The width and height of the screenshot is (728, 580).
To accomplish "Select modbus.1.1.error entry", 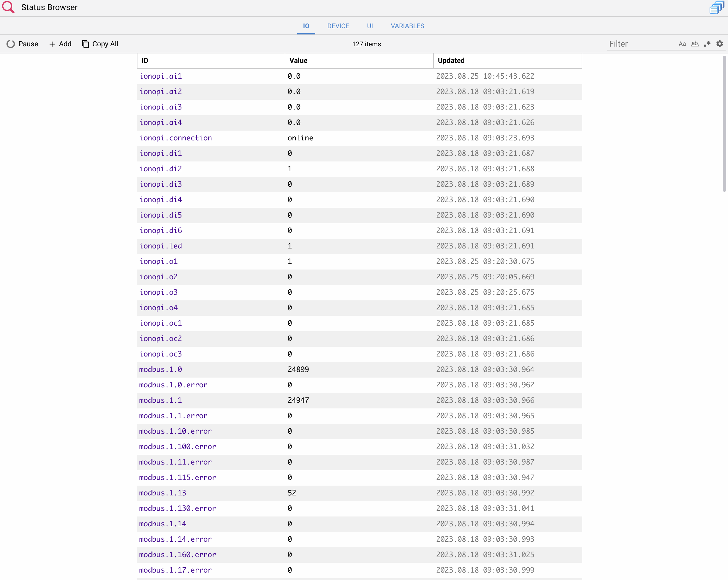I will tap(173, 416).
